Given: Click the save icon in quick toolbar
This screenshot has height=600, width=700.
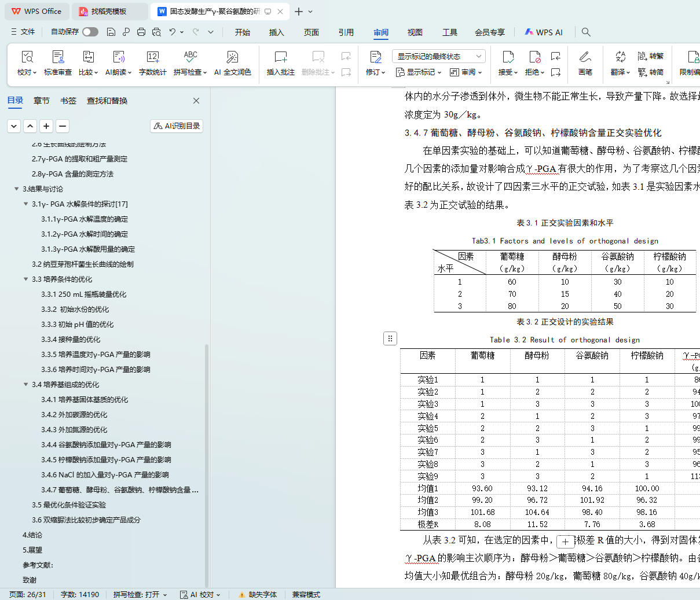Looking at the screenshot, I should 111,32.
